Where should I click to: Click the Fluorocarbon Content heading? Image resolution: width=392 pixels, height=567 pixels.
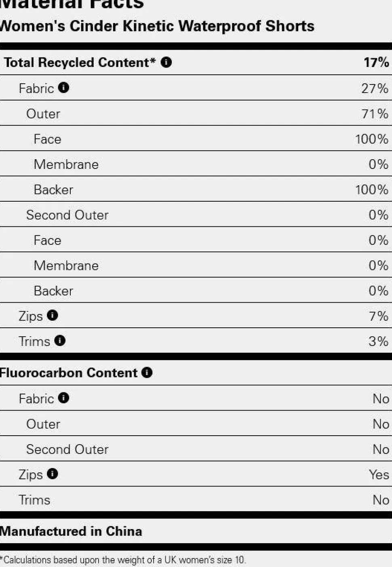click(69, 373)
